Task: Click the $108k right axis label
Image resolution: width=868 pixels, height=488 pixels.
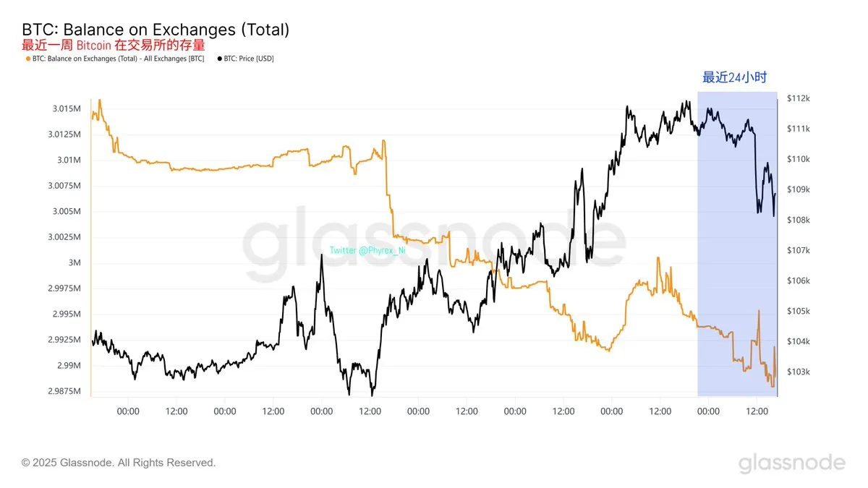Action: (x=799, y=220)
